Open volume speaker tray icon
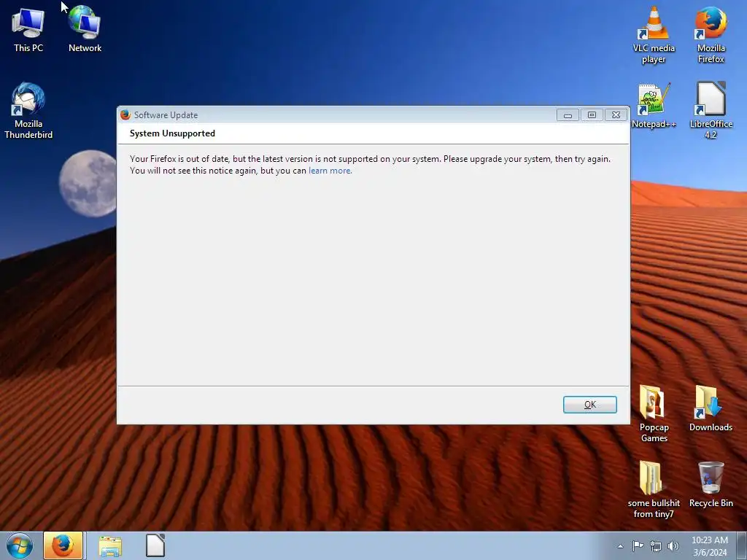Viewport: 747px width, 560px height. pyautogui.click(x=673, y=546)
